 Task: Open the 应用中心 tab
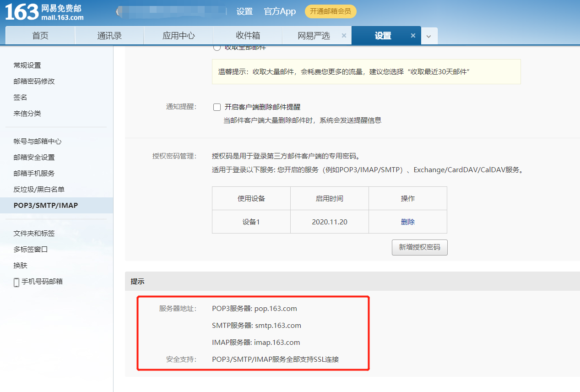click(x=179, y=36)
